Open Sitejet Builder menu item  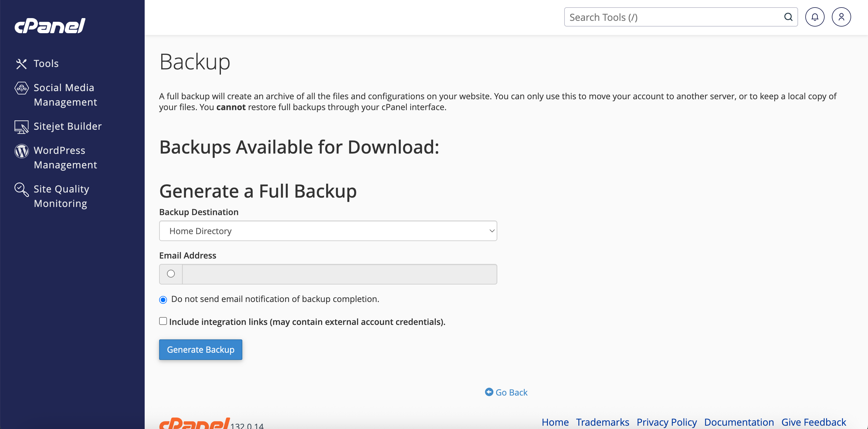coord(68,126)
